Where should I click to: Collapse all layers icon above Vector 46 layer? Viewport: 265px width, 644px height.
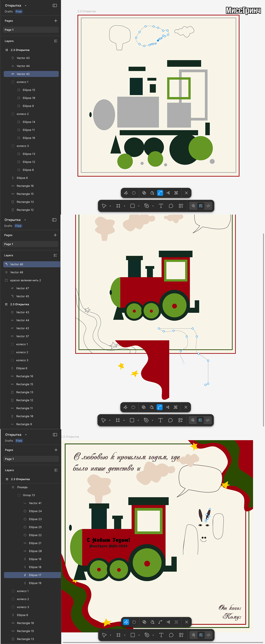(x=55, y=255)
